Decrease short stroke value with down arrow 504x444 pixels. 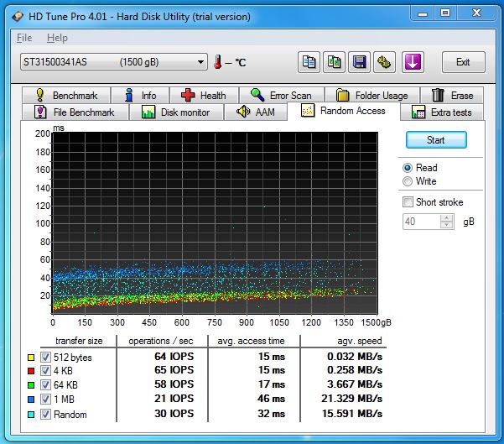pos(446,225)
